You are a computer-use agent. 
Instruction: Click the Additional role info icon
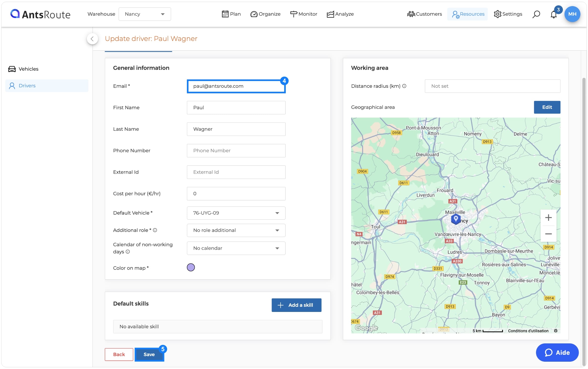pyautogui.click(x=155, y=230)
